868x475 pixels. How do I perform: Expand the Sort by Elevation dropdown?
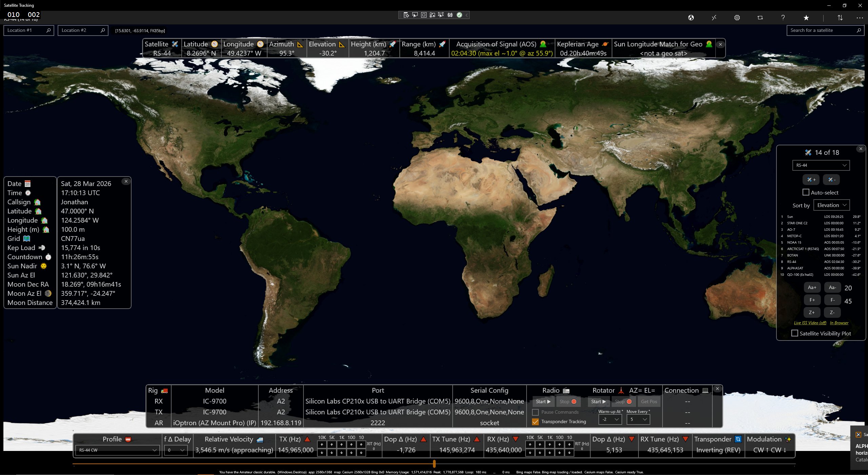pos(831,205)
